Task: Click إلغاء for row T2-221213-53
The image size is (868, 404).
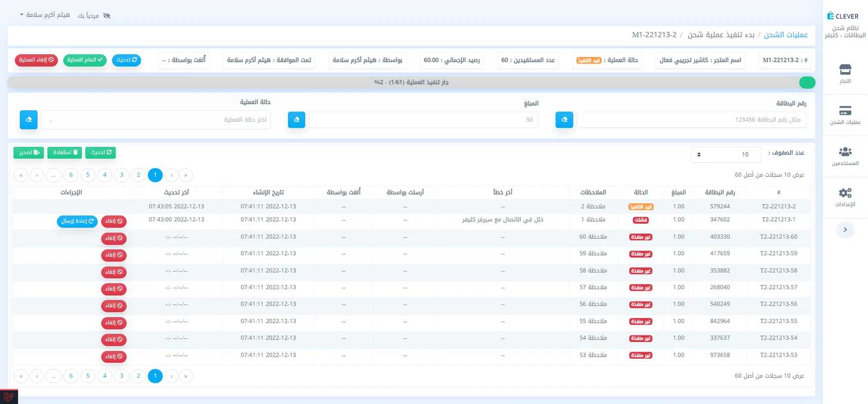Action: tap(114, 357)
